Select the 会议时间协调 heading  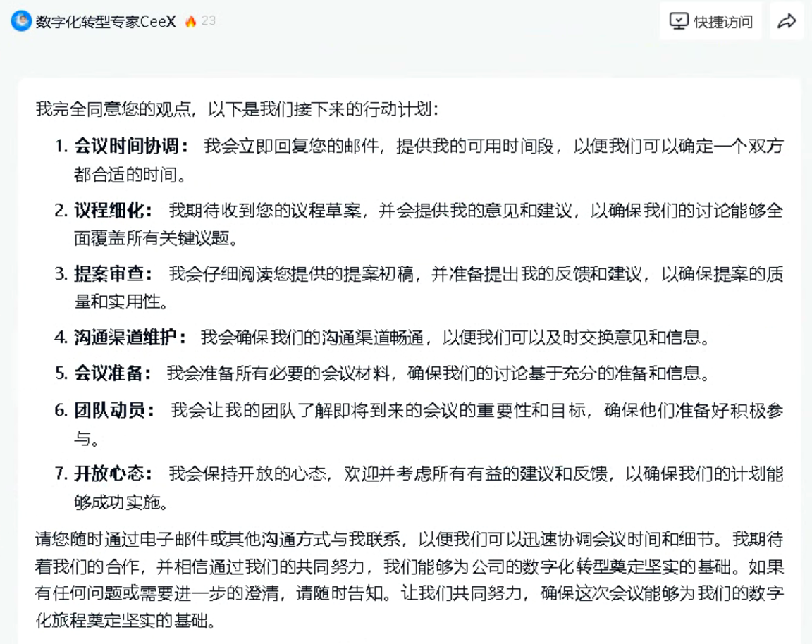click(131, 147)
